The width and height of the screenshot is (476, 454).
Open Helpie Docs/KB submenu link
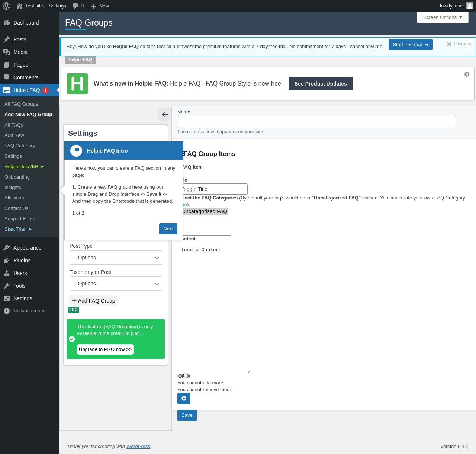pos(24,167)
